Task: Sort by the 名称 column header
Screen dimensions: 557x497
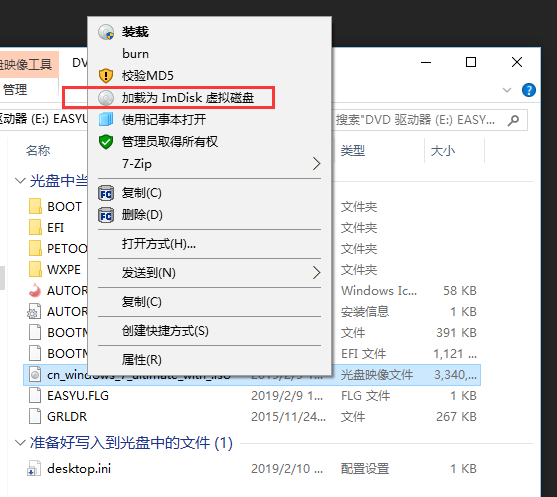Action: (x=38, y=151)
